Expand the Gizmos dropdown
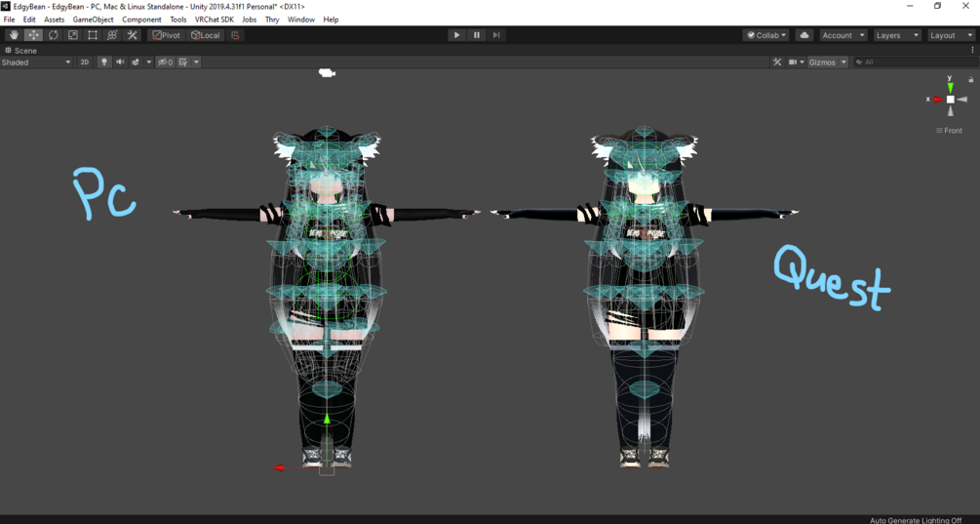 827,61
